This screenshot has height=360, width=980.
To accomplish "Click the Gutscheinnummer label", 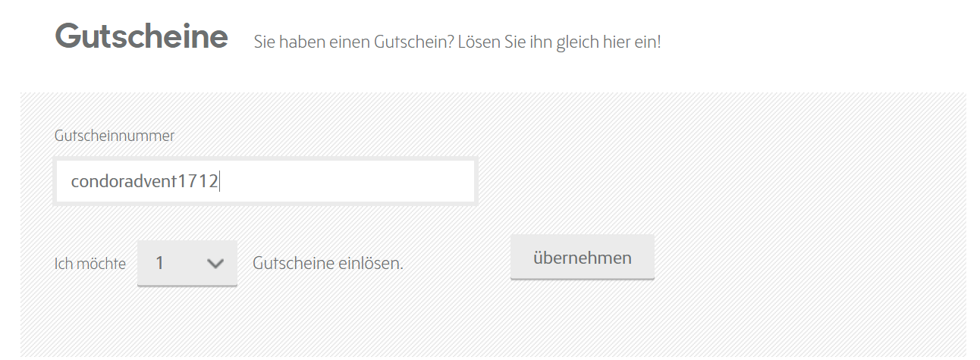I will tap(115, 136).
